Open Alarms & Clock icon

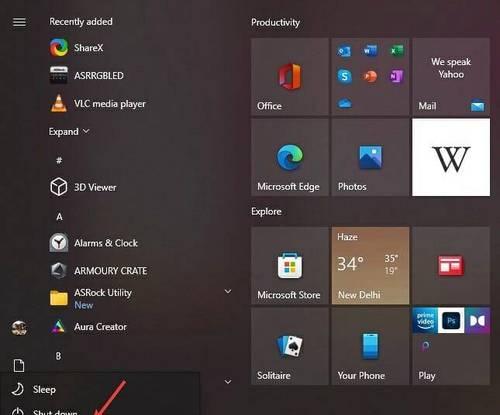pos(59,242)
